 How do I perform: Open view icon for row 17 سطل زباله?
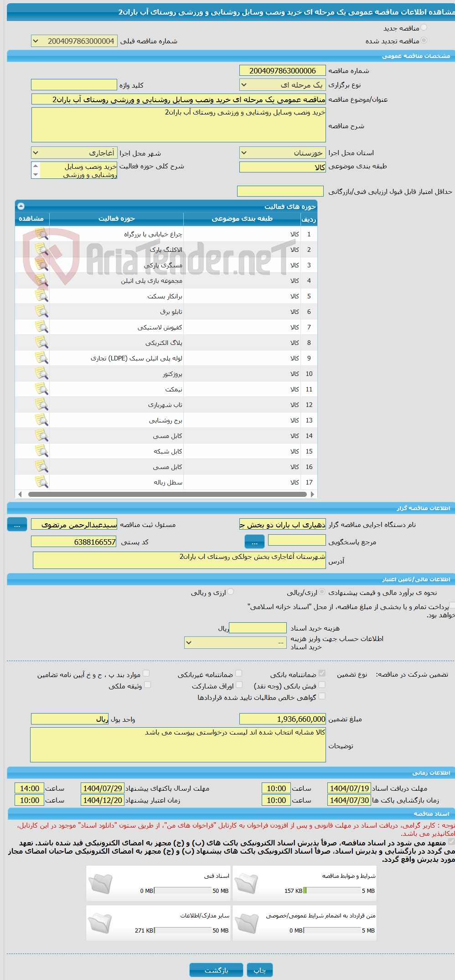click(41, 482)
